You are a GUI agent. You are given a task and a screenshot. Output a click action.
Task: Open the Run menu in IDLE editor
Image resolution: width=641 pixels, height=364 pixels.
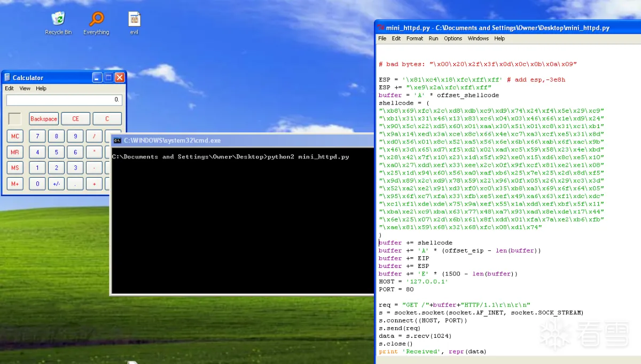tap(433, 38)
